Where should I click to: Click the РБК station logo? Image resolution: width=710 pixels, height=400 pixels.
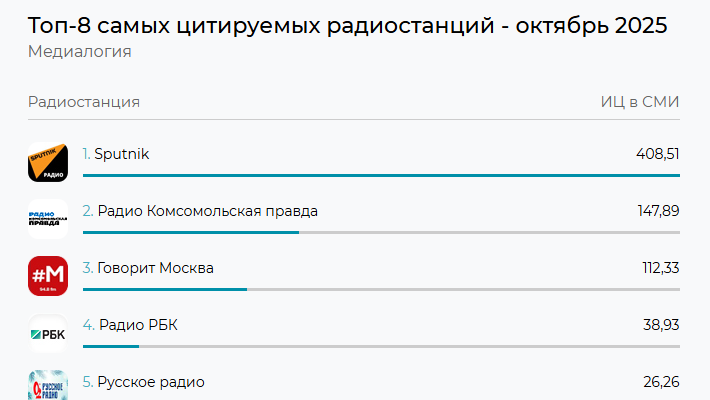[47, 333]
